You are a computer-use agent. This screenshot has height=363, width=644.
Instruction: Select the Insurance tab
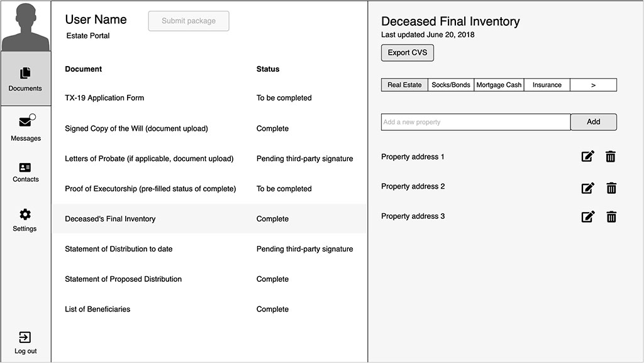point(547,85)
